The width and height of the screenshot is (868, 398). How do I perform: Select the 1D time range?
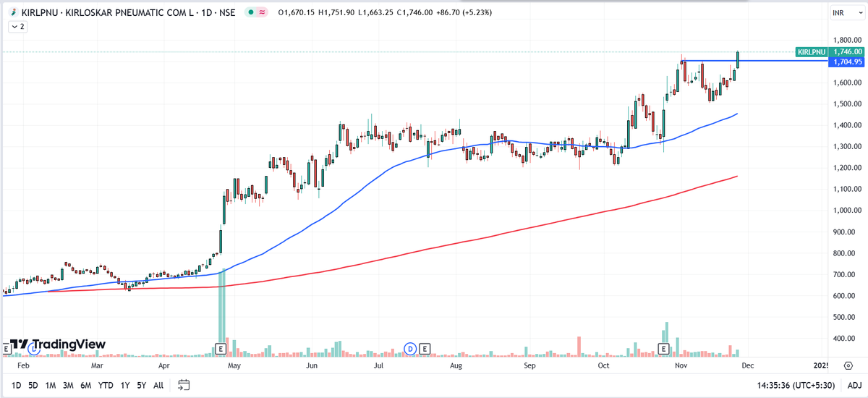coord(16,385)
